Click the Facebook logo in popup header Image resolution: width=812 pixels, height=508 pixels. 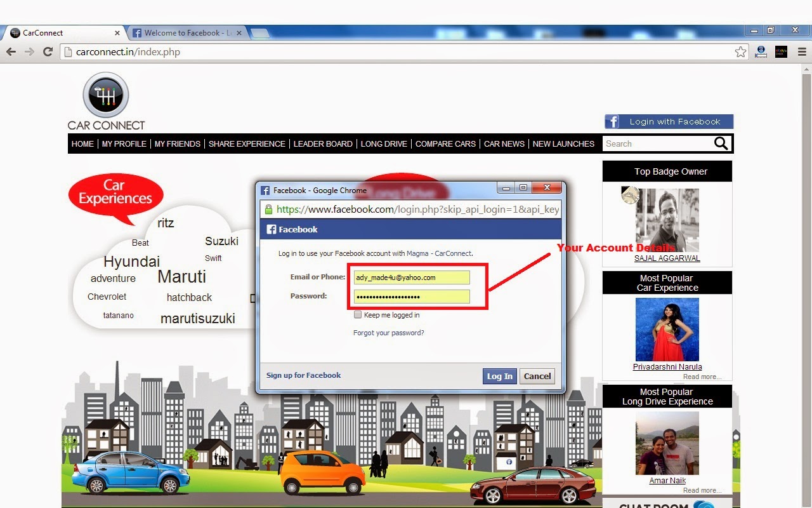(x=271, y=229)
